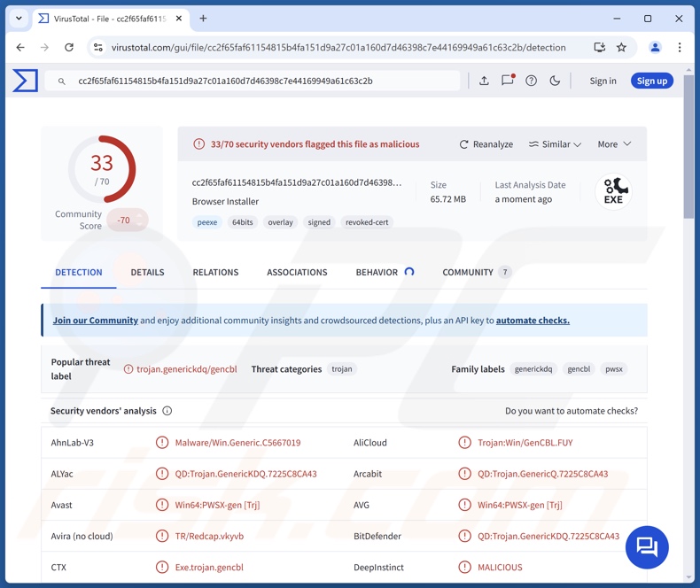The image size is (700, 588).
Task: Toggle dark mode moon icon
Action: coord(555,81)
